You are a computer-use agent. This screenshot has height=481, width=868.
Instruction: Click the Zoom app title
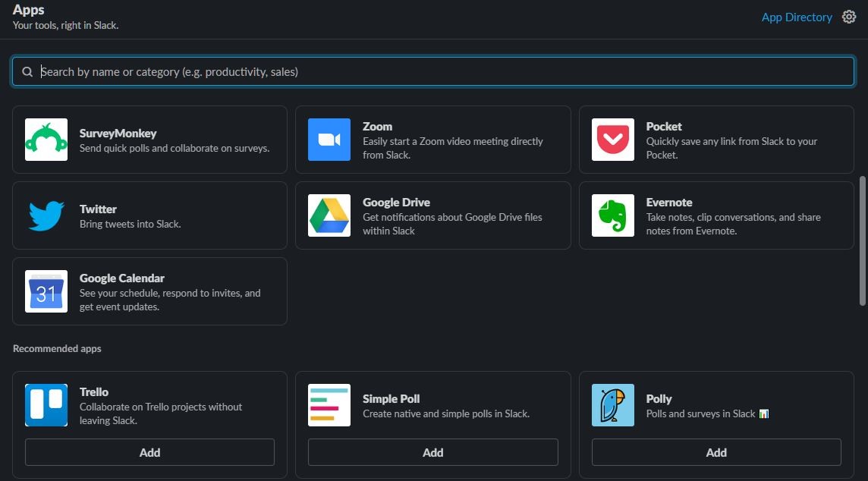(378, 126)
